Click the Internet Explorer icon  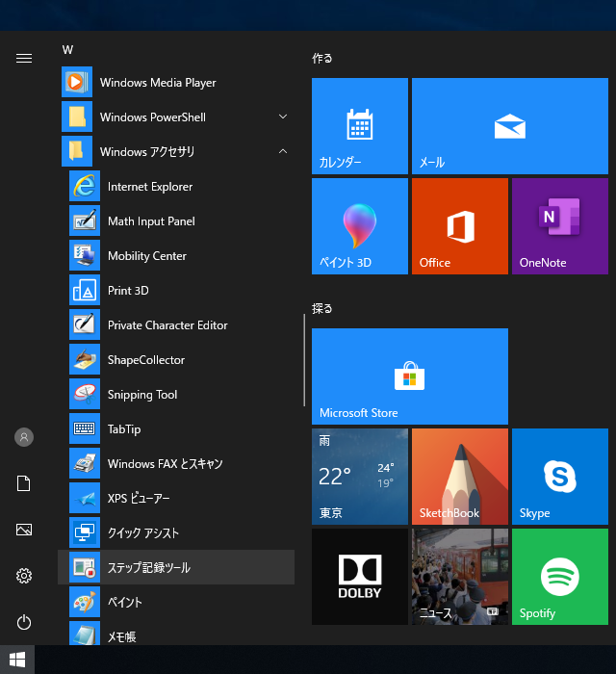pyautogui.click(x=85, y=186)
